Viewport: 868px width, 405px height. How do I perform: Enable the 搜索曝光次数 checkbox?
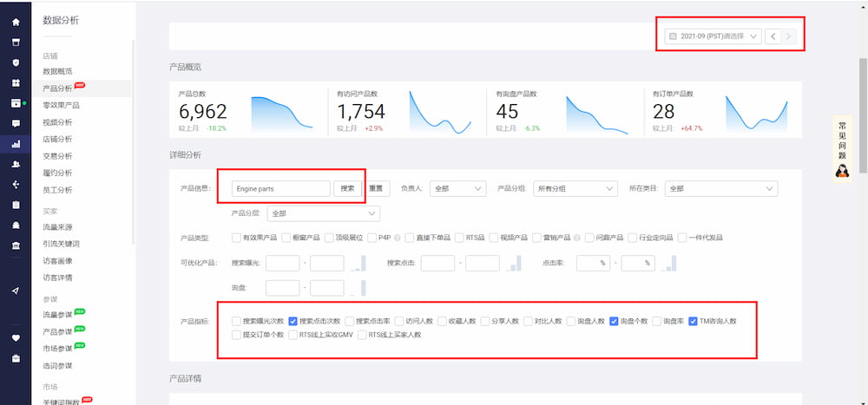(x=237, y=321)
